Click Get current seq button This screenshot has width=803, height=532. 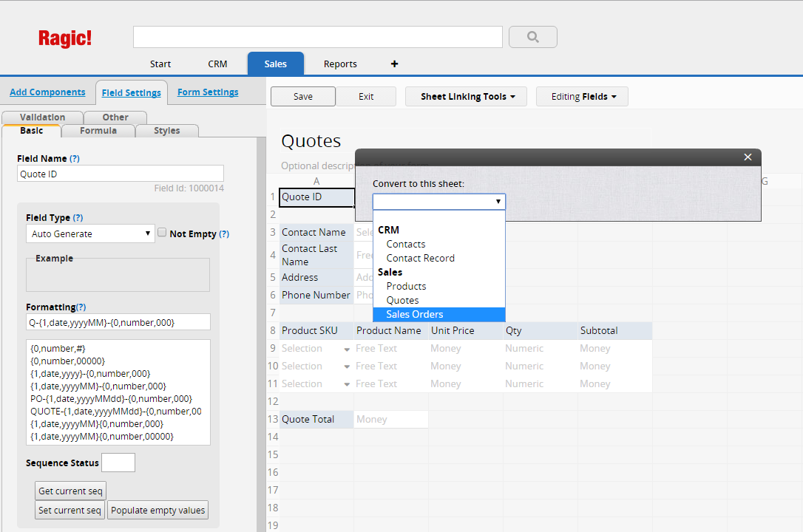[x=71, y=491]
